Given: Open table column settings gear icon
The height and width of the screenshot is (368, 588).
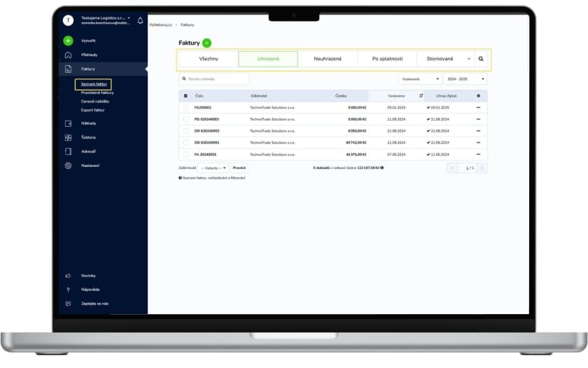Looking at the screenshot, I should point(478,96).
